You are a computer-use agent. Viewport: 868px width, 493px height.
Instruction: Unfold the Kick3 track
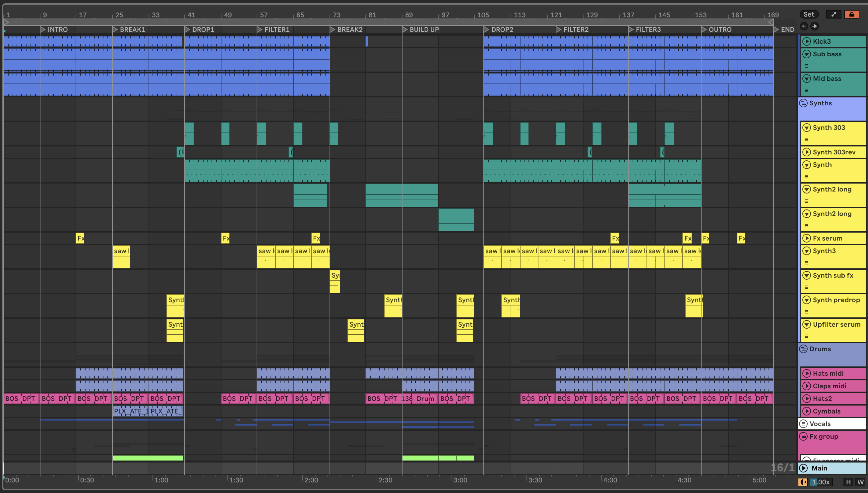point(806,41)
